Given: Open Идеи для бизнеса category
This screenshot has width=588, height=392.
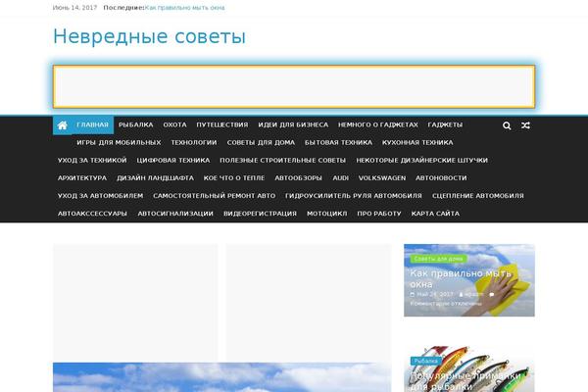Looking at the screenshot, I should (293, 124).
